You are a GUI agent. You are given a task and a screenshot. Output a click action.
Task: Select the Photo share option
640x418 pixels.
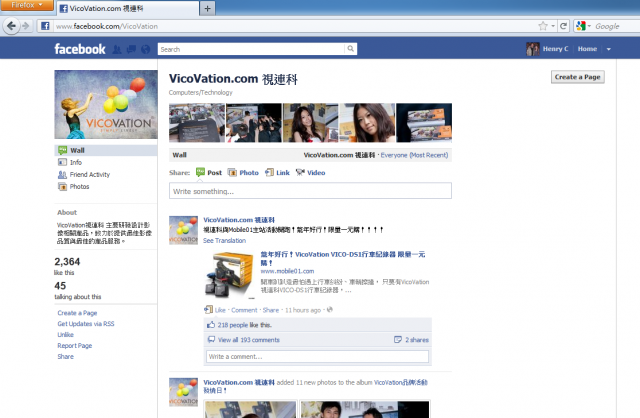[x=243, y=172]
